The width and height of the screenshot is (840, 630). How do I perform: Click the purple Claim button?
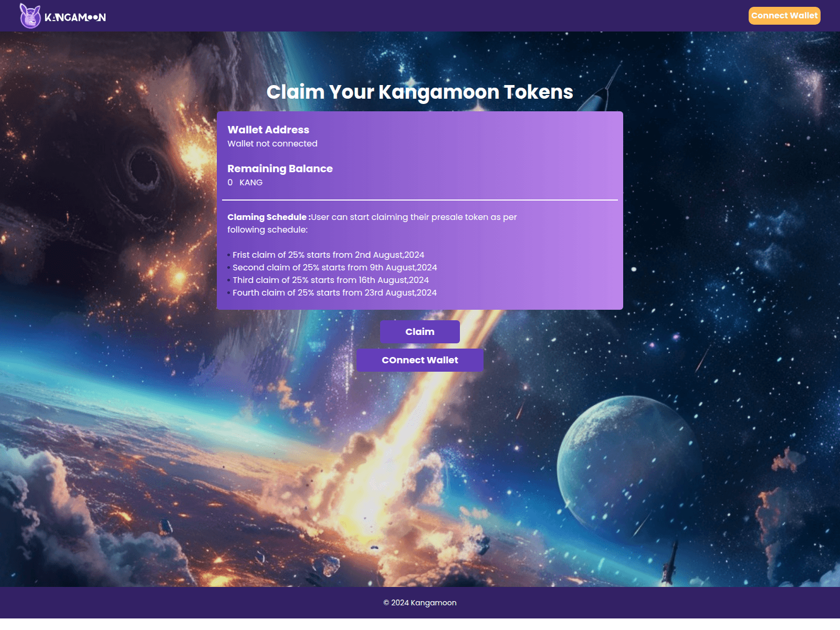(419, 332)
